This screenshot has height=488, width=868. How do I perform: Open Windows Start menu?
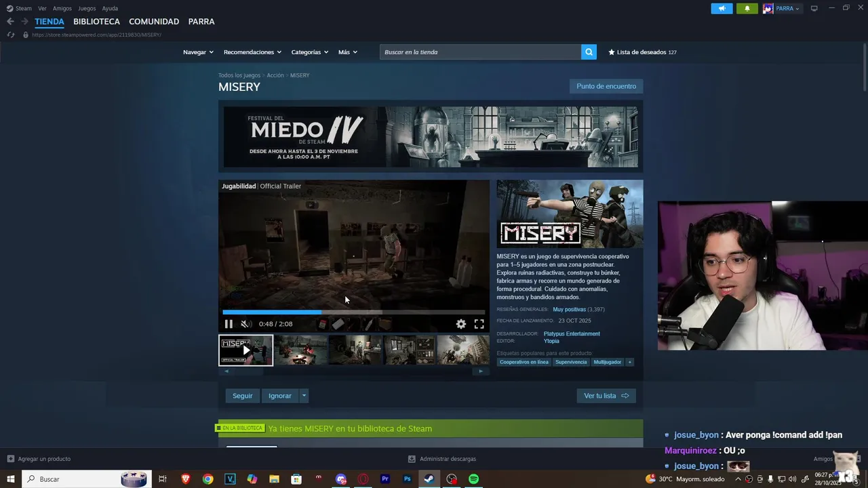pos(11,479)
